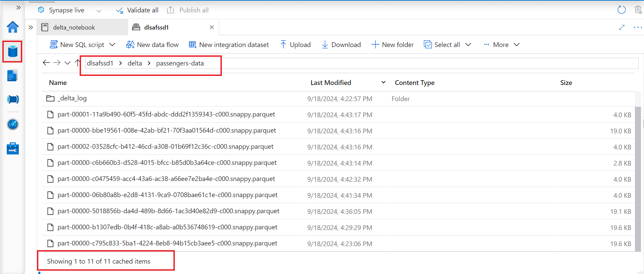This screenshot has height=274, width=644.
Task: Select file part-00000-06b80a8b parquet
Action: pos(167,195)
